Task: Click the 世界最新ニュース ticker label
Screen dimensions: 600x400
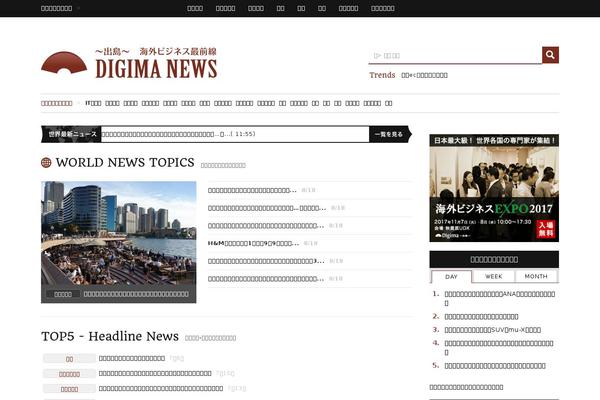Action: [x=72, y=134]
